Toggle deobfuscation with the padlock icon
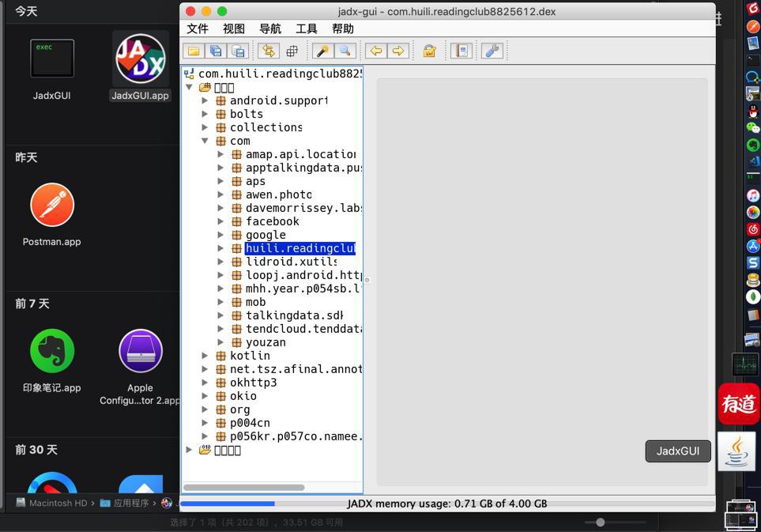 click(x=430, y=51)
